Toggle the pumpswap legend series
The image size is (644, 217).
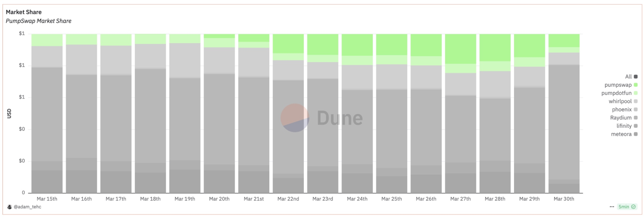coord(621,85)
